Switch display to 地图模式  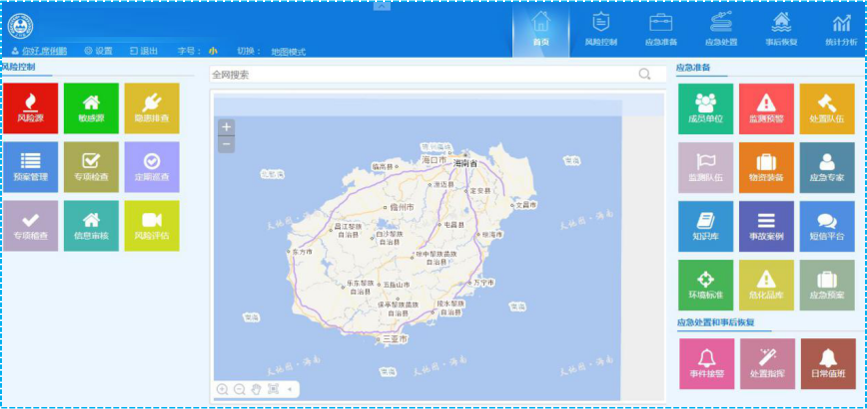point(288,51)
